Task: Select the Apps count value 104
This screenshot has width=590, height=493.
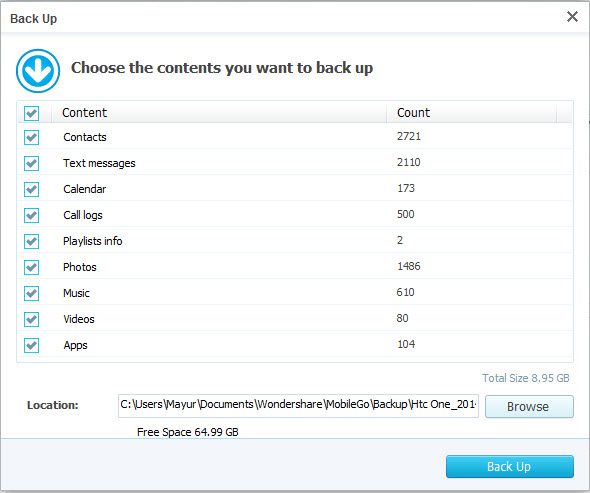Action: 406,344
